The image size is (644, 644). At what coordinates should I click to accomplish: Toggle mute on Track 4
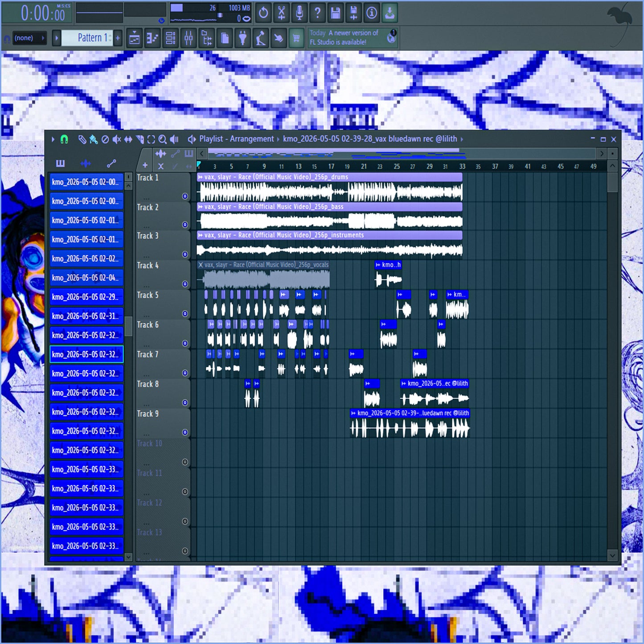point(185,284)
